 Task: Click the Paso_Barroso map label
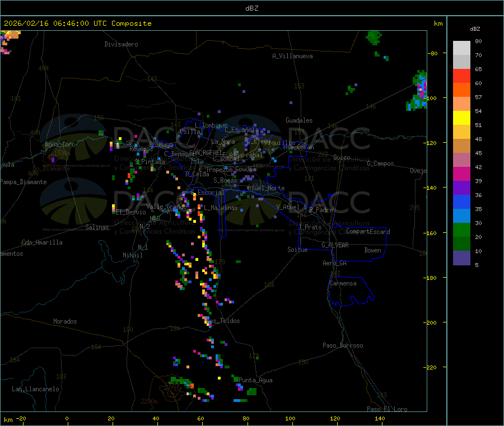pyautogui.click(x=343, y=345)
